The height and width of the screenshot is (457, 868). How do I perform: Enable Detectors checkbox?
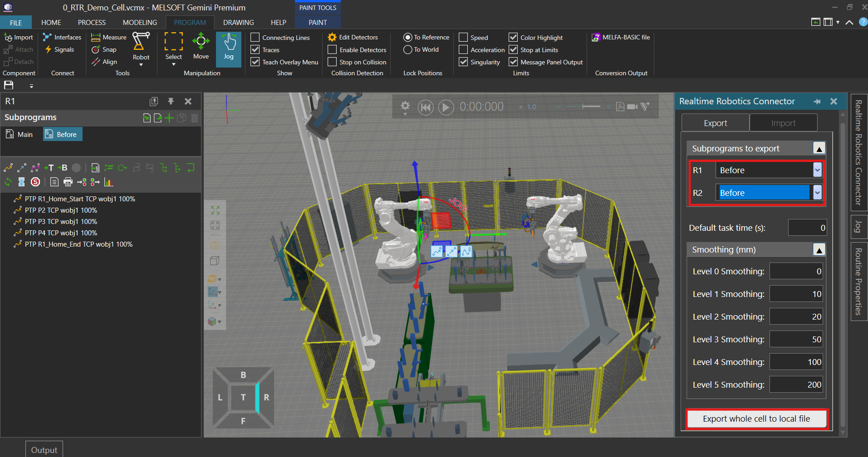pyautogui.click(x=332, y=49)
